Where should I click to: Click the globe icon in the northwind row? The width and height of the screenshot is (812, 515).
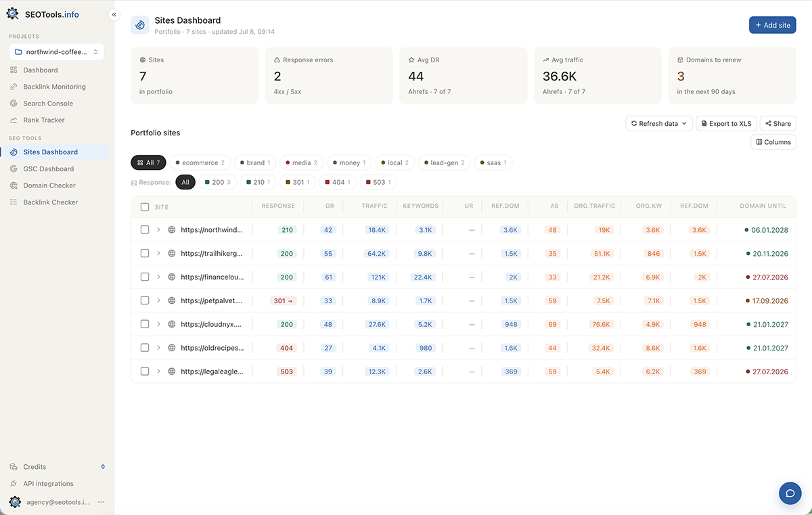(172, 230)
